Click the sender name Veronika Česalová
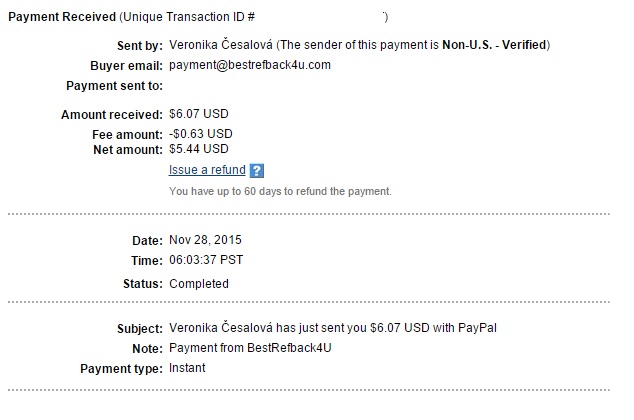This screenshot has height=420, width=634. (221, 44)
